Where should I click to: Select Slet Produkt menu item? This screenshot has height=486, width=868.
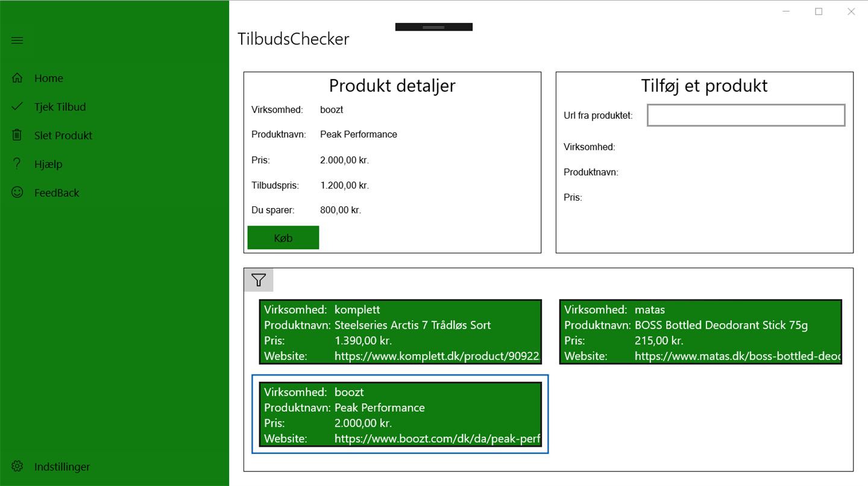(115, 135)
